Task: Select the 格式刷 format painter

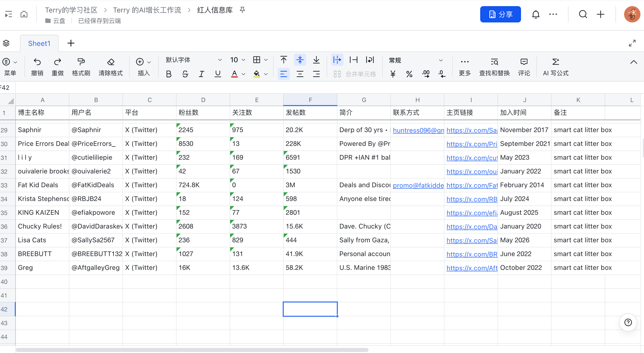Action: point(81,67)
